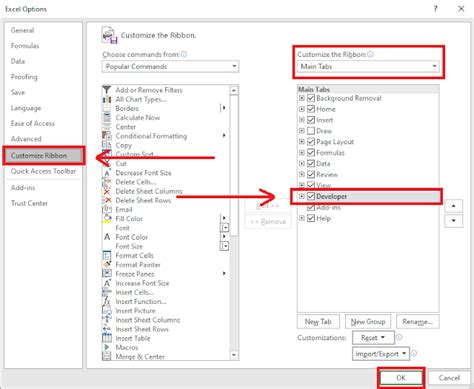Toggle the Help tab checkbox

point(311,218)
